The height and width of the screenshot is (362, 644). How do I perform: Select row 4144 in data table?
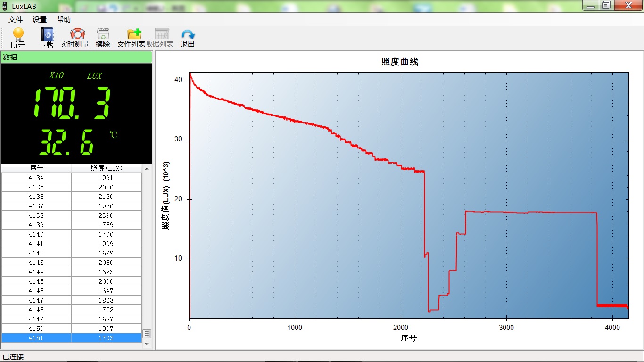point(72,272)
